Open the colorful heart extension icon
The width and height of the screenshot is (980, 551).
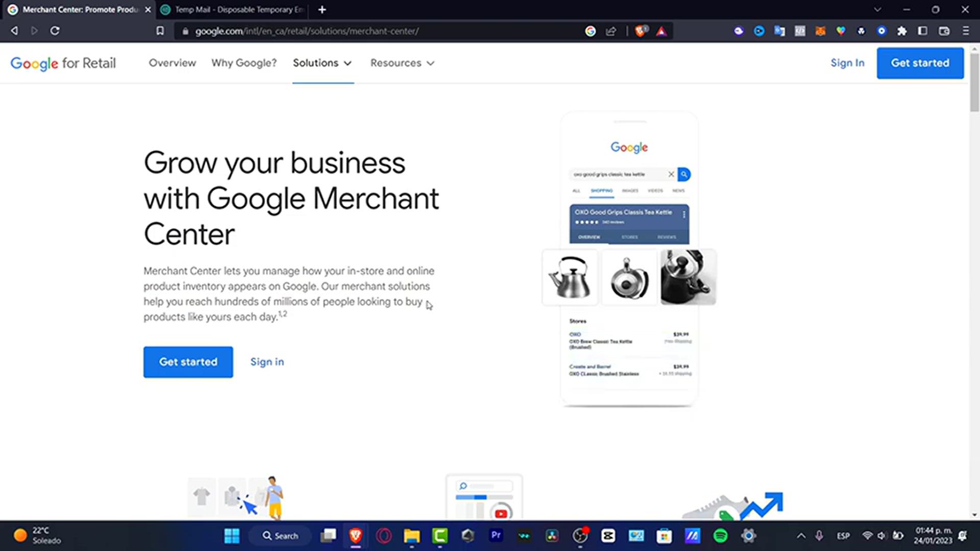tap(841, 31)
